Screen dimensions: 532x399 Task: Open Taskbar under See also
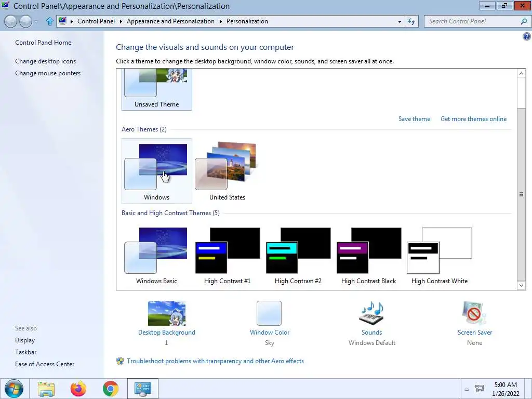pyautogui.click(x=25, y=352)
